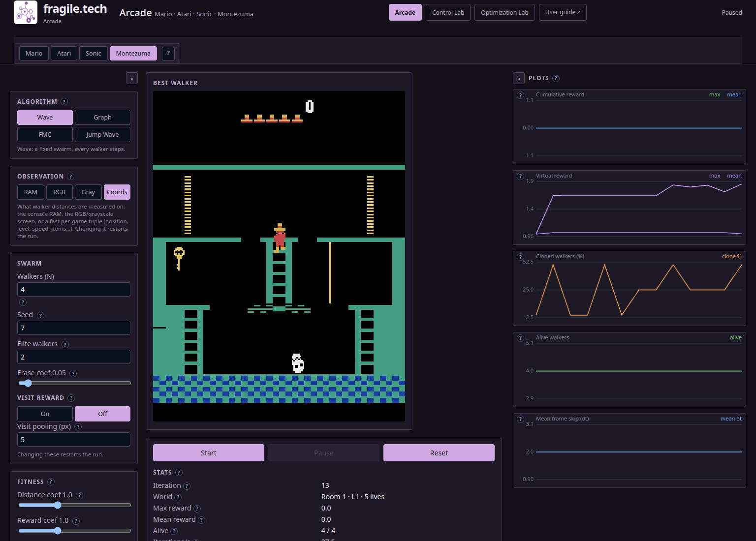Go to the Control Lab section

pyautogui.click(x=448, y=12)
